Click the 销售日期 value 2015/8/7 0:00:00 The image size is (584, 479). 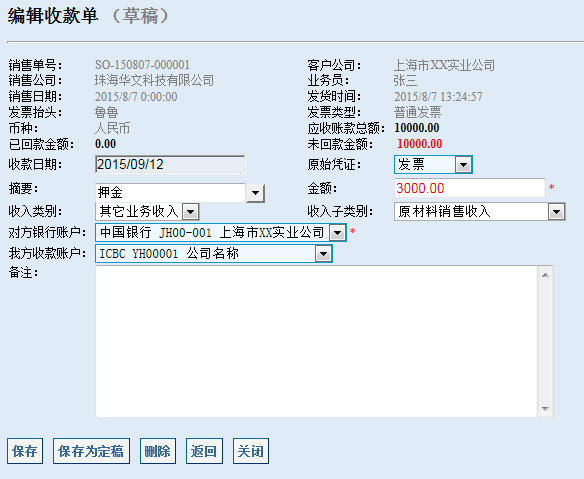pos(136,97)
